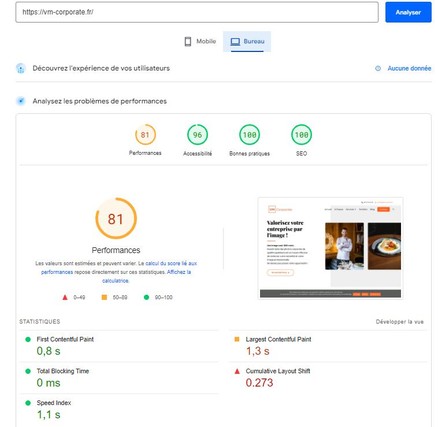438x427 pixels.
Task: Click the Bureau laptop icon
Action: [235, 42]
